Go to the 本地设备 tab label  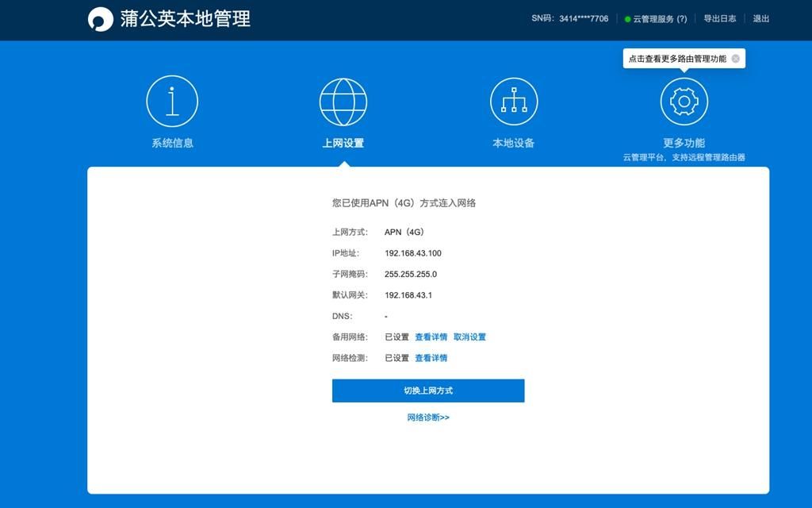point(514,143)
